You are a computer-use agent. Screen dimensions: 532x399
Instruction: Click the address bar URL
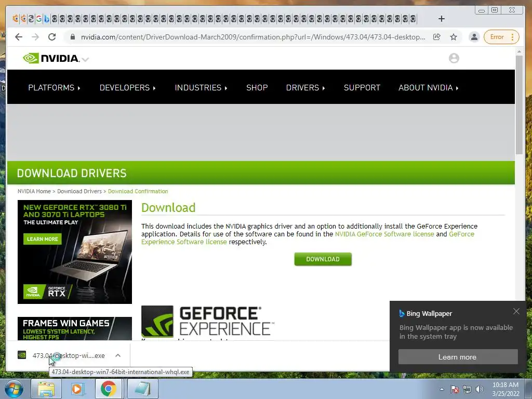point(253,37)
